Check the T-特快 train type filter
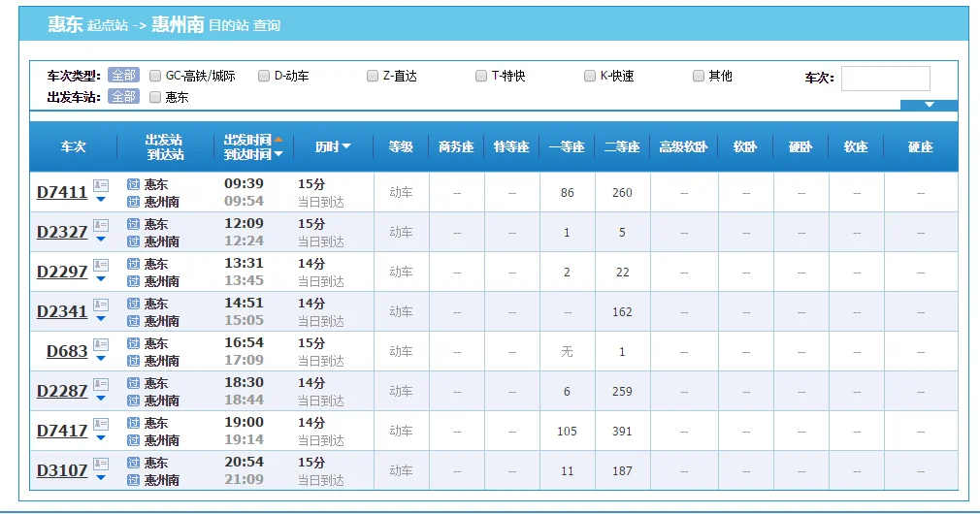Image resolution: width=980 pixels, height=514 pixels. pyautogui.click(x=481, y=76)
